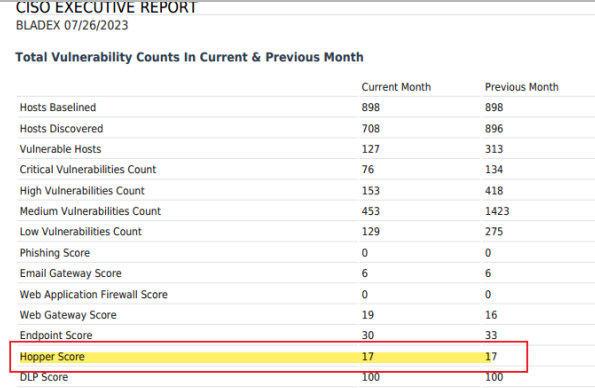Click Email Gateway Score current month 6

click(365, 273)
